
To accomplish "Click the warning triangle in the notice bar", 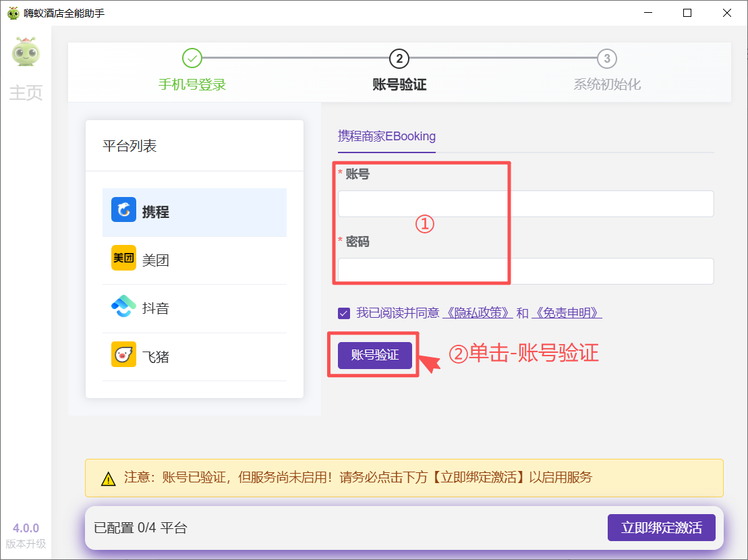I will (x=108, y=478).
